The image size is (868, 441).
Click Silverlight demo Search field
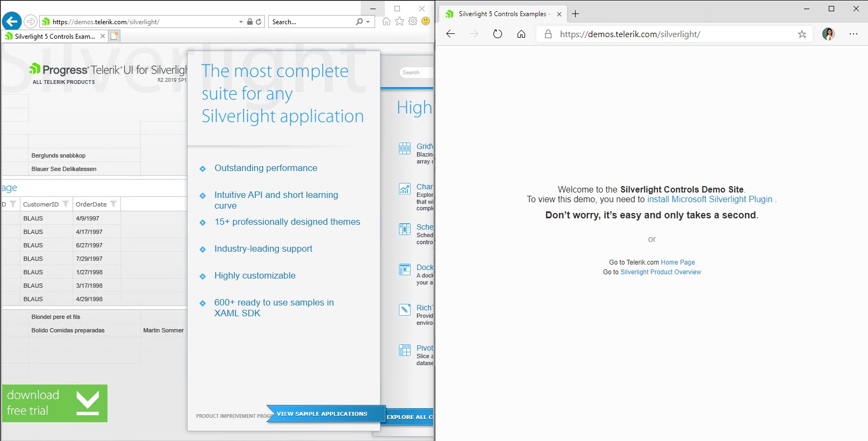pyautogui.click(x=416, y=73)
